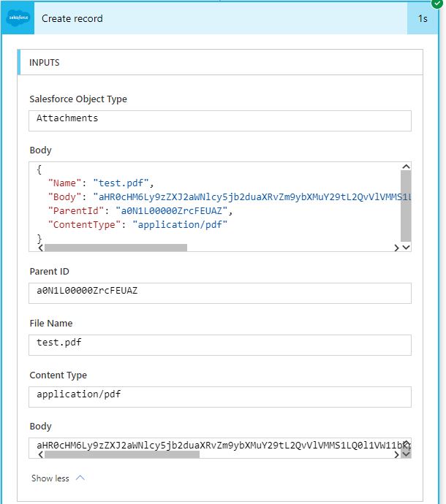The width and height of the screenshot is (446, 504).
Task: Click the JSON Body vertical scrollbar thumb
Action: click(x=406, y=206)
